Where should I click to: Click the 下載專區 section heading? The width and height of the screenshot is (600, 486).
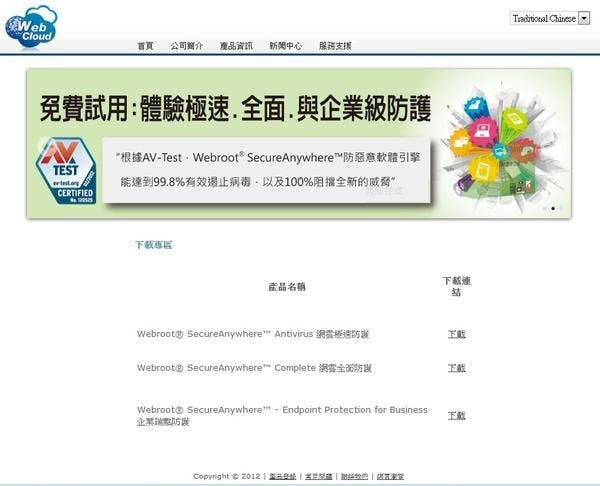pos(154,245)
